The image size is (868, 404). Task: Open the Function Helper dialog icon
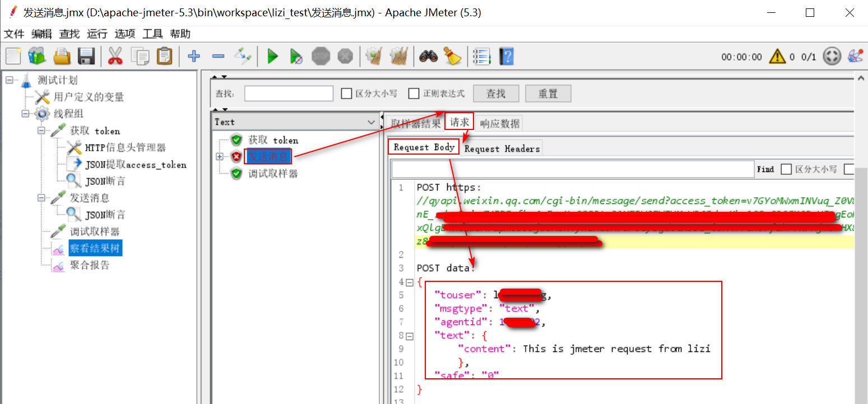[481, 56]
